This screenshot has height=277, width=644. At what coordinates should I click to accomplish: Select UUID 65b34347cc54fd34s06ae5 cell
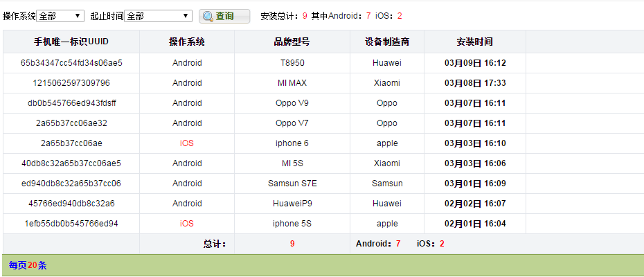[x=71, y=63]
